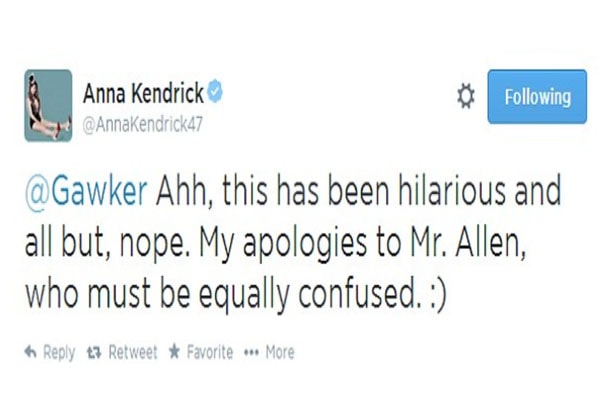Open the gear settings menu

click(465, 96)
